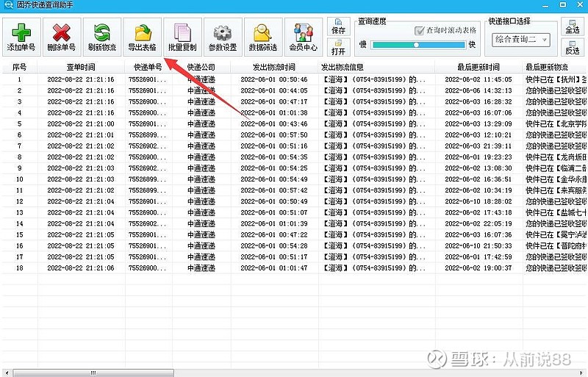Sort by 最后更新物流 column header
The height and width of the screenshot is (377, 588).
click(x=555, y=67)
